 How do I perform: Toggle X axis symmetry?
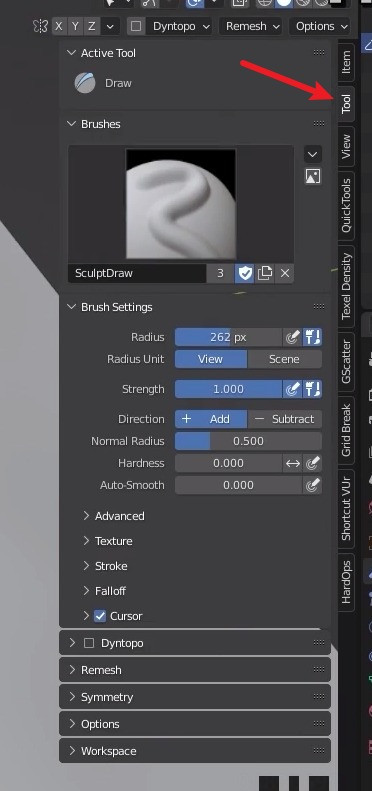point(59,26)
